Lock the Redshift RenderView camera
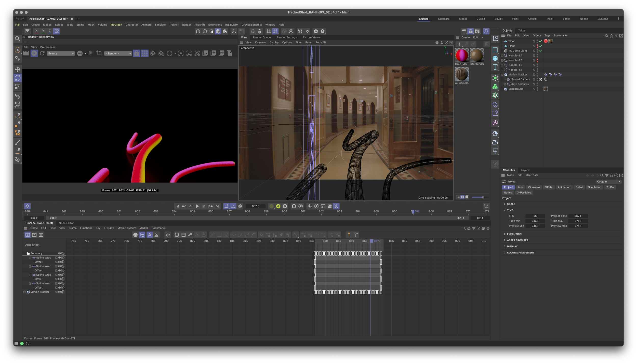 [137, 53]
